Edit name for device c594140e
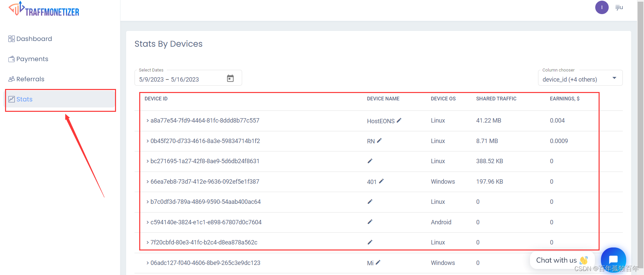Image resolution: width=644 pixels, height=275 pixels. (370, 222)
